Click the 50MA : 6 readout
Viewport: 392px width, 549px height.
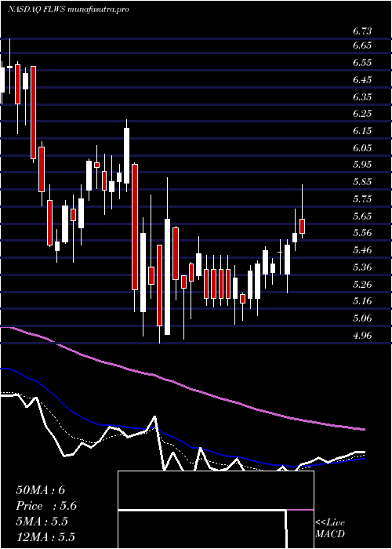click(x=41, y=490)
